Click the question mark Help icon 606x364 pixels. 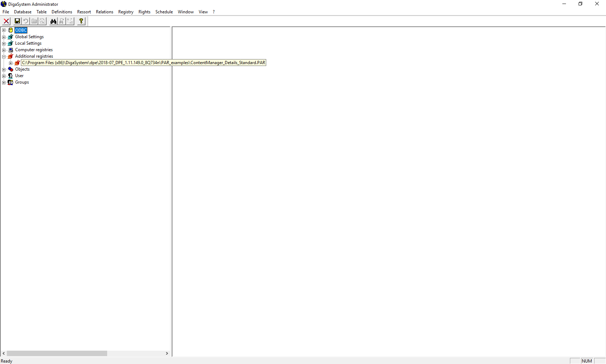pyautogui.click(x=81, y=21)
